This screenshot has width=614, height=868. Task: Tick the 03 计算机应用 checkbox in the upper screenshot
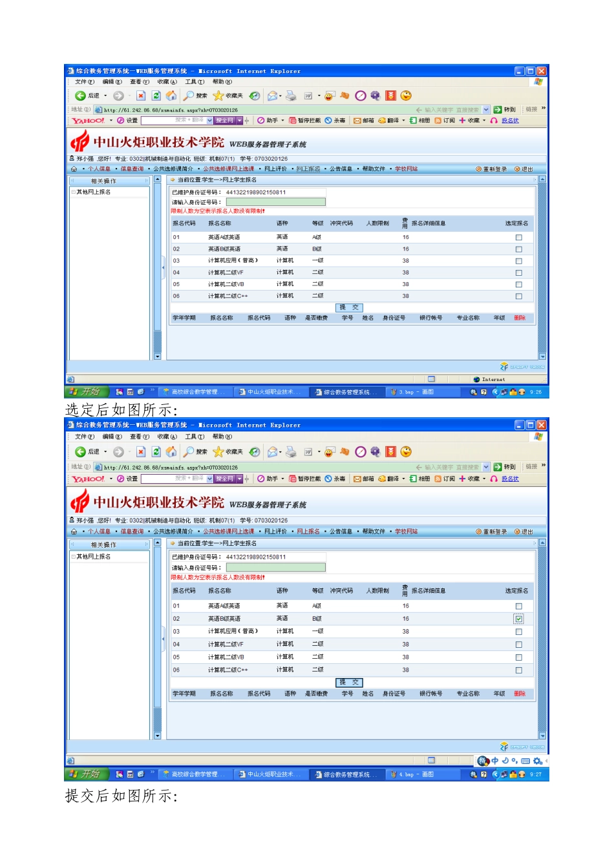click(518, 261)
